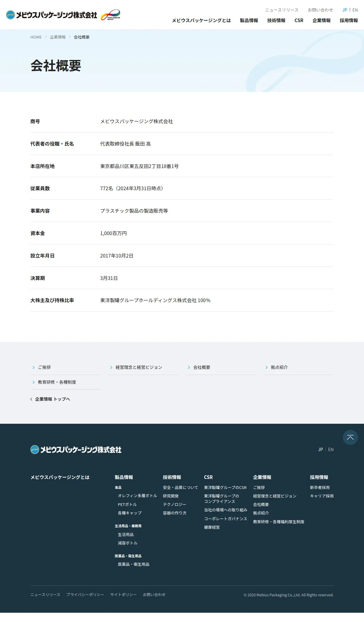This screenshot has height=620, width=364.
Task: Open お問い合わせ in footer bottom bar
Action: (x=154, y=595)
